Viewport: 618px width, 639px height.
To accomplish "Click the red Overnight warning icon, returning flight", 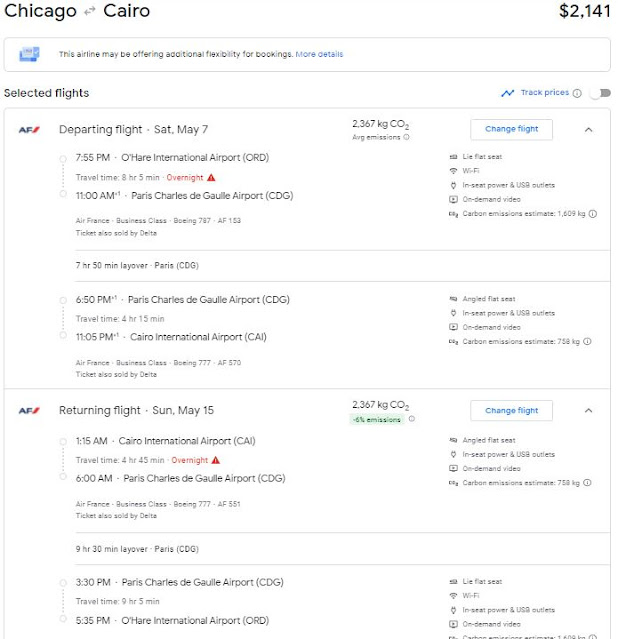I will click(x=215, y=460).
